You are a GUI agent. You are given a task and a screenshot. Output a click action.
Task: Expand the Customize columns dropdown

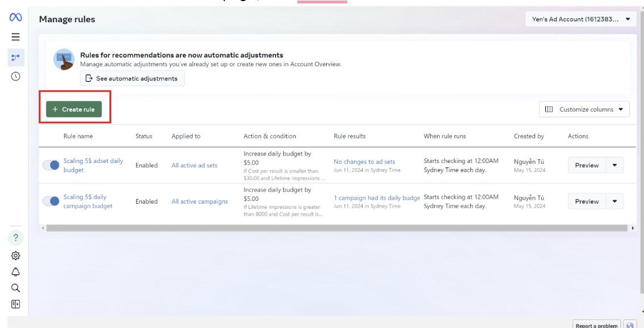coord(584,108)
